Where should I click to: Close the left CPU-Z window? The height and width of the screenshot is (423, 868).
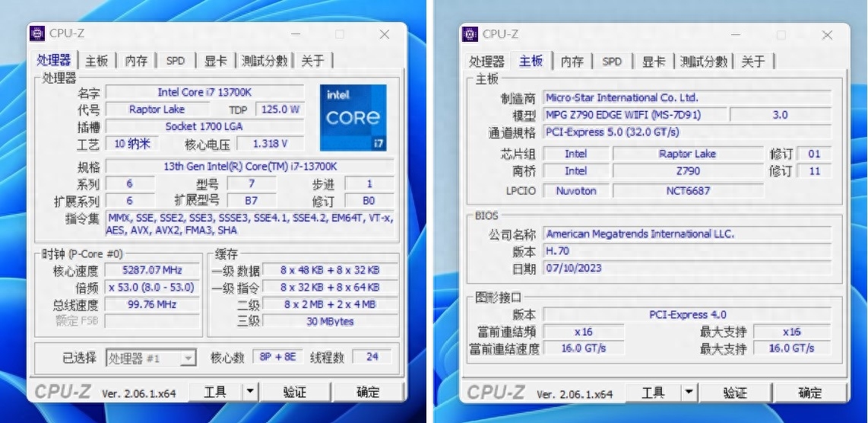(x=384, y=34)
